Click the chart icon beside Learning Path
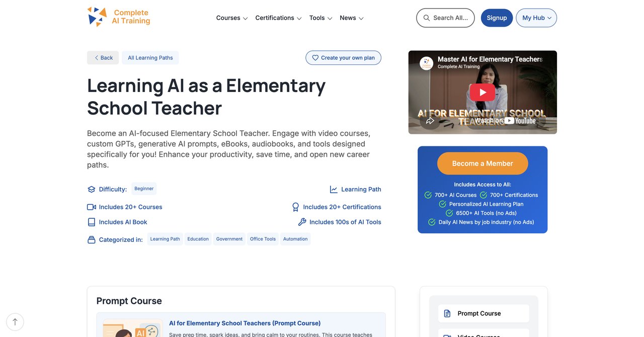The image size is (644, 337). click(334, 190)
